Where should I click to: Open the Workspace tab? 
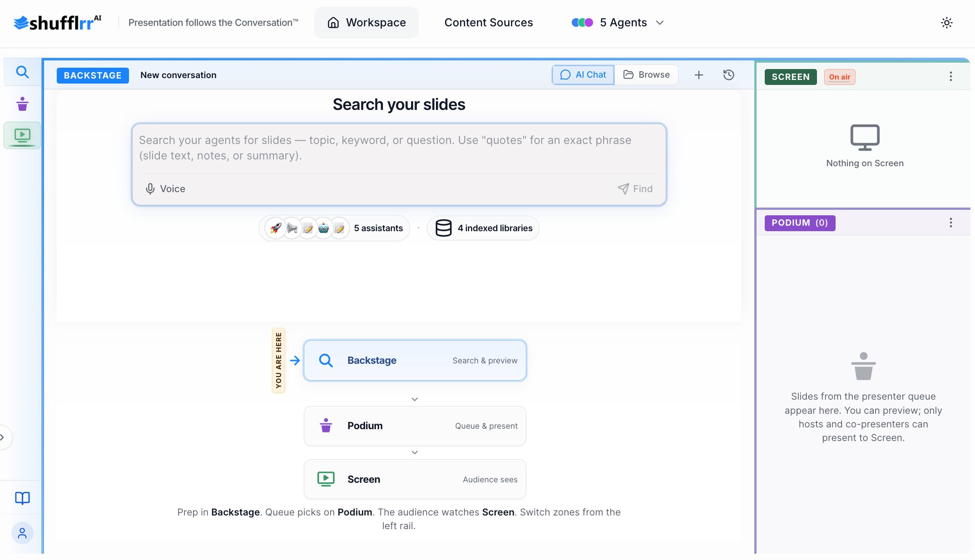click(x=366, y=23)
